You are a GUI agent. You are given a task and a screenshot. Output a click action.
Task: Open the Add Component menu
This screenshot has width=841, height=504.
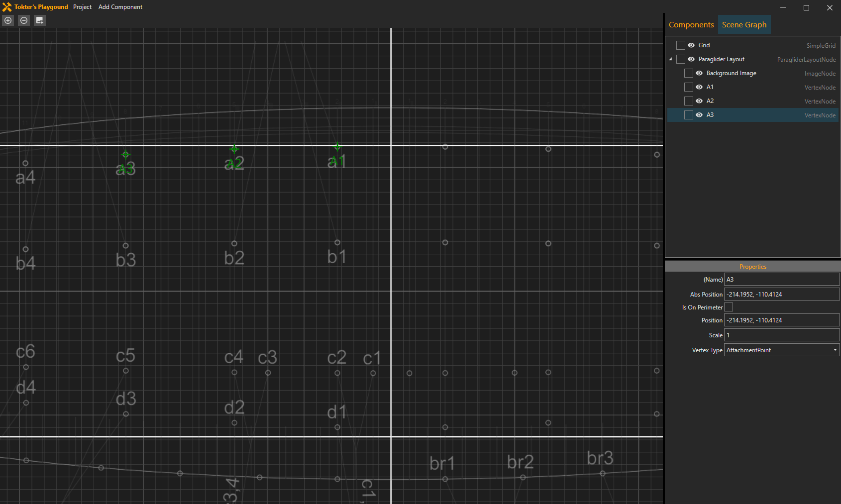tap(120, 7)
